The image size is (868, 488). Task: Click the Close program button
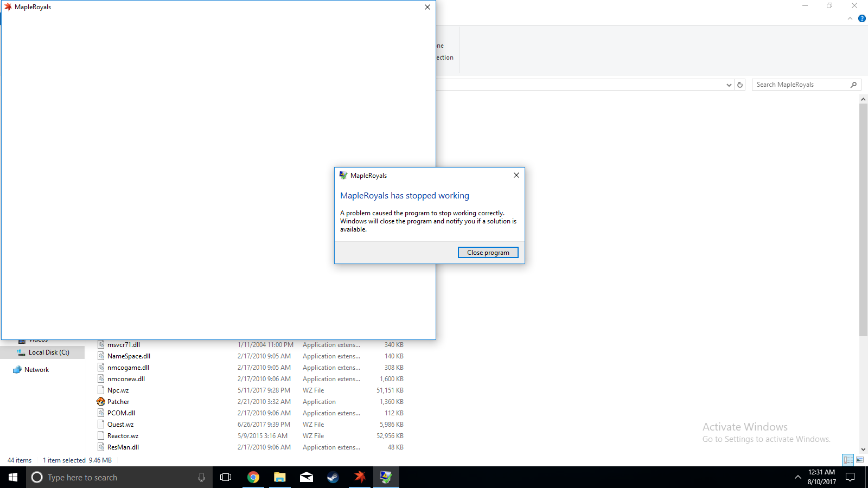click(488, 253)
